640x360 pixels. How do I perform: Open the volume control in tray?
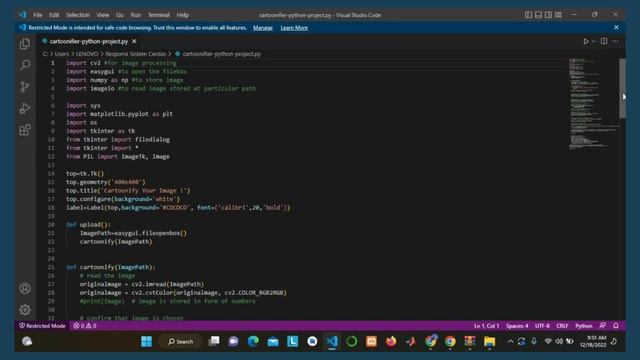pyautogui.click(x=559, y=341)
